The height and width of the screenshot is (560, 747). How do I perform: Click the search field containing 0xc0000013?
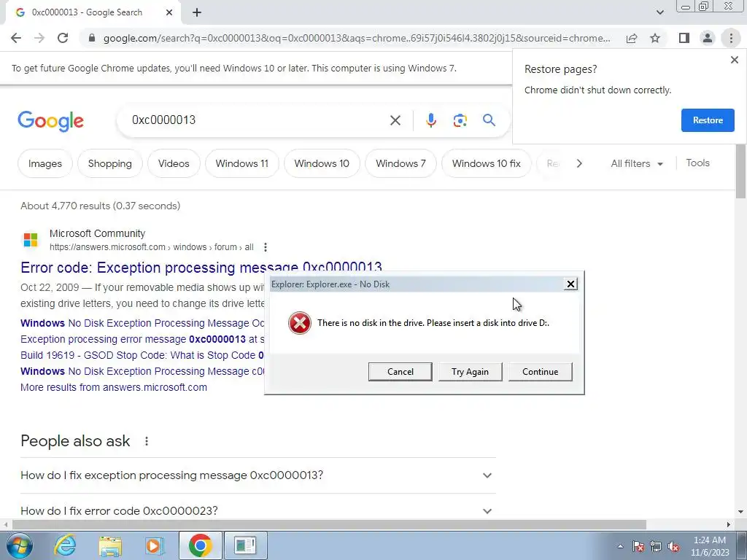point(252,120)
